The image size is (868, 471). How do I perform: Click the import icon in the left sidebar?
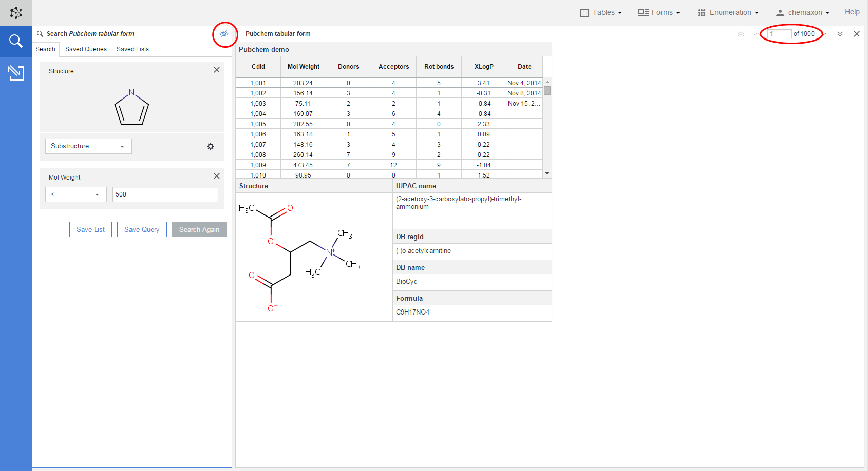point(16,72)
